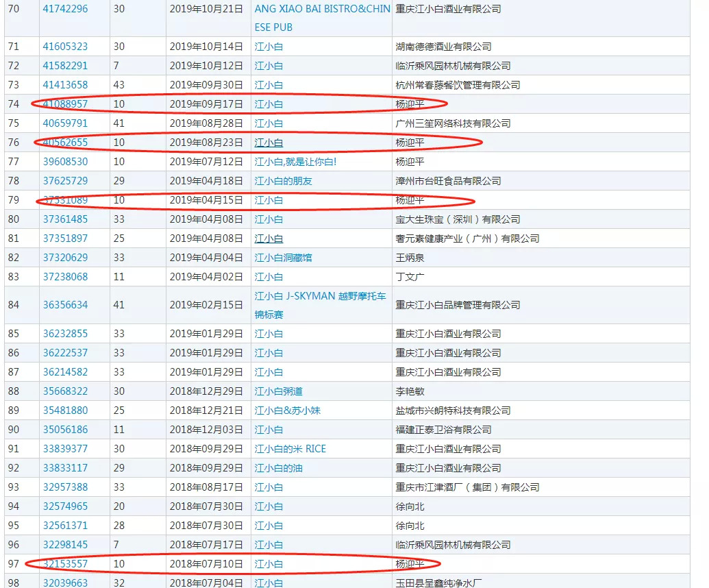This screenshot has width=709, height=588.
Task: Open trademark 江小白,就是让你白!
Action: coord(295,162)
